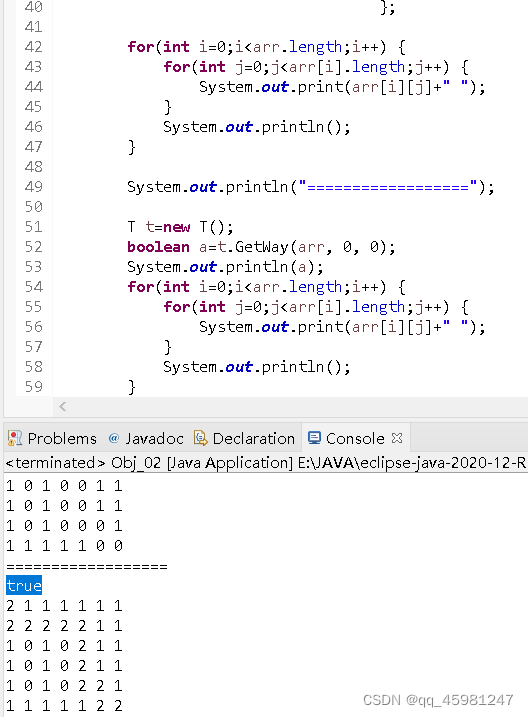Click line number 49 in the gutter

pos(33,187)
